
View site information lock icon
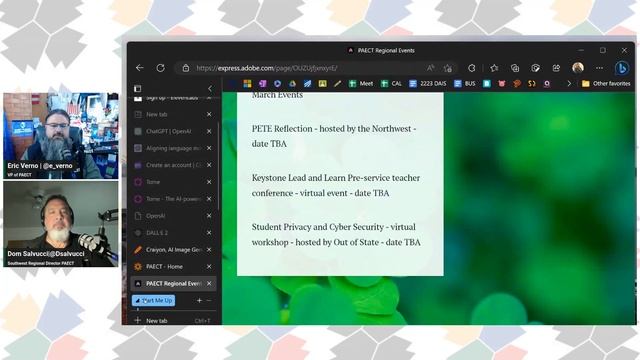(x=186, y=68)
